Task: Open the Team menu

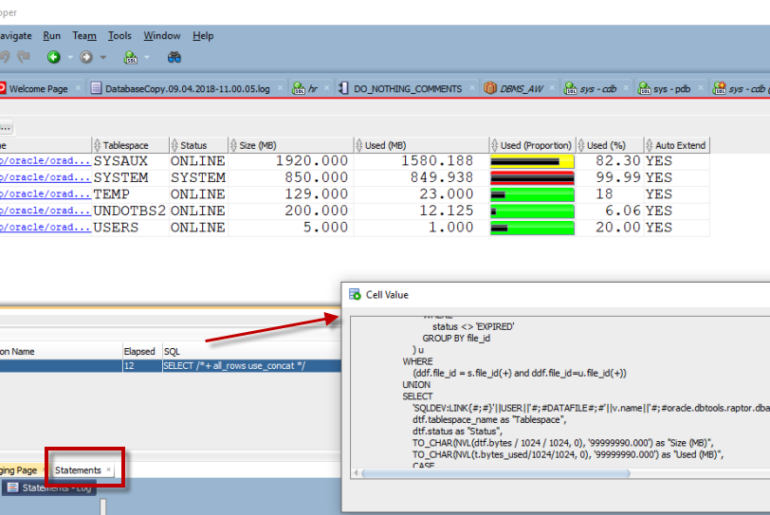Action: point(84,36)
